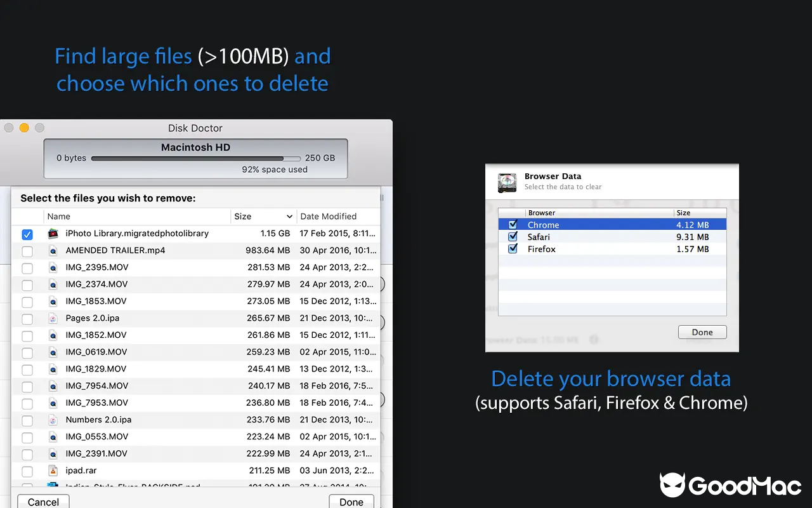812x508 pixels.
Task: Click the archive icon next to ipad.rar
Action: coord(53,471)
